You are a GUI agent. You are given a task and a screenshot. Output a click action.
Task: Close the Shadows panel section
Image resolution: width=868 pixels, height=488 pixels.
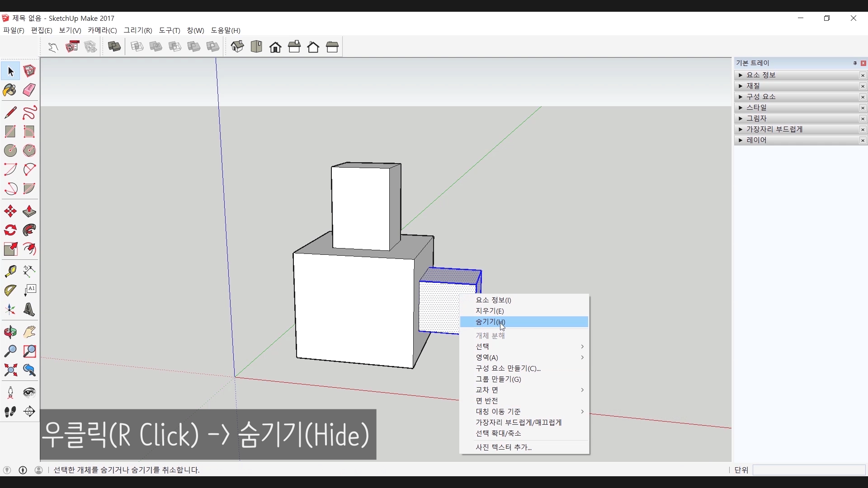coord(863,119)
